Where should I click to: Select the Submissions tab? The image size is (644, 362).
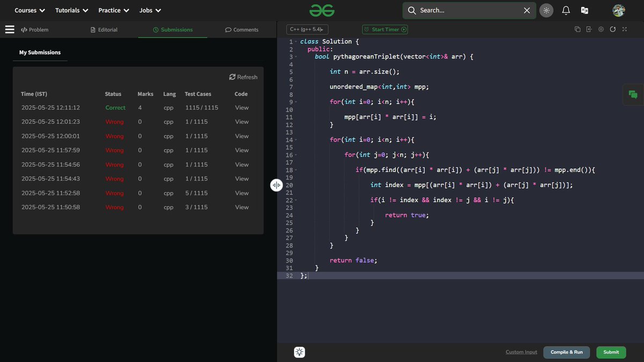[x=173, y=29]
